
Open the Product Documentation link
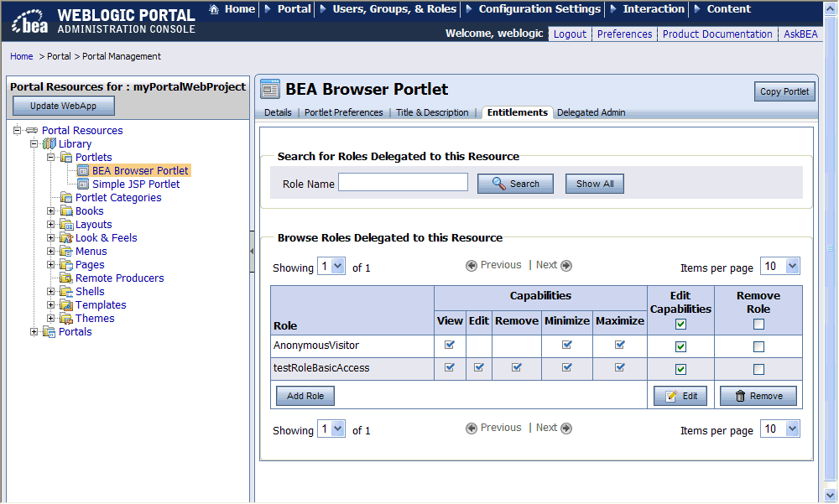pyautogui.click(x=717, y=34)
